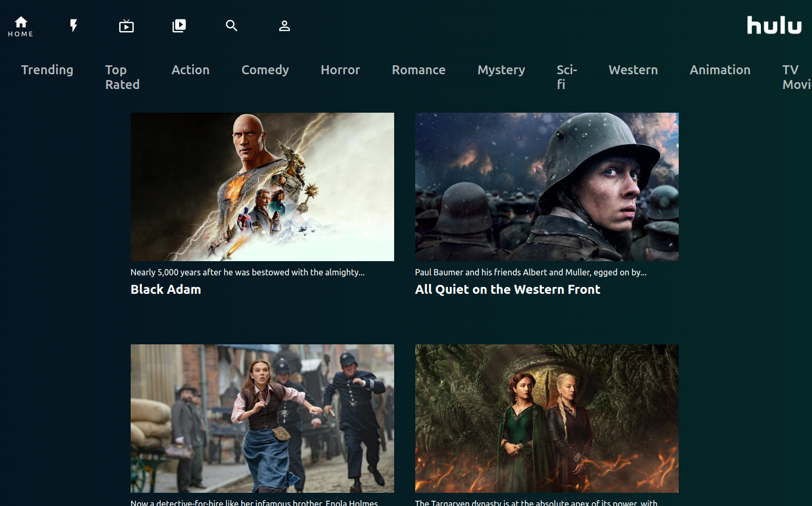
Task: Click the 'Nearly 5,000 years after' description
Action: tap(248, 272)
